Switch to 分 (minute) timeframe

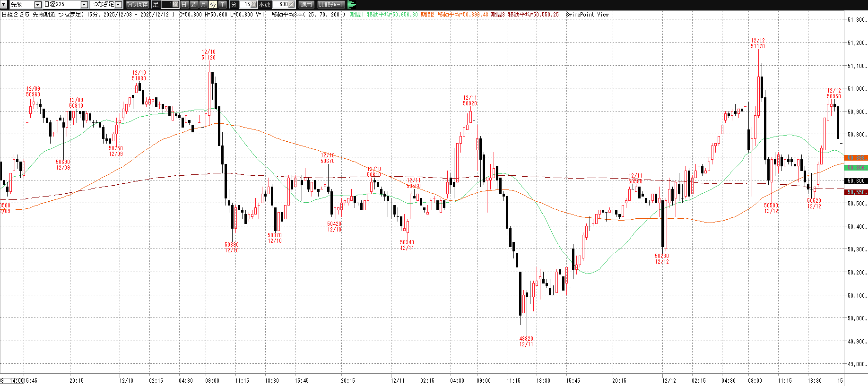coord(213,5)
